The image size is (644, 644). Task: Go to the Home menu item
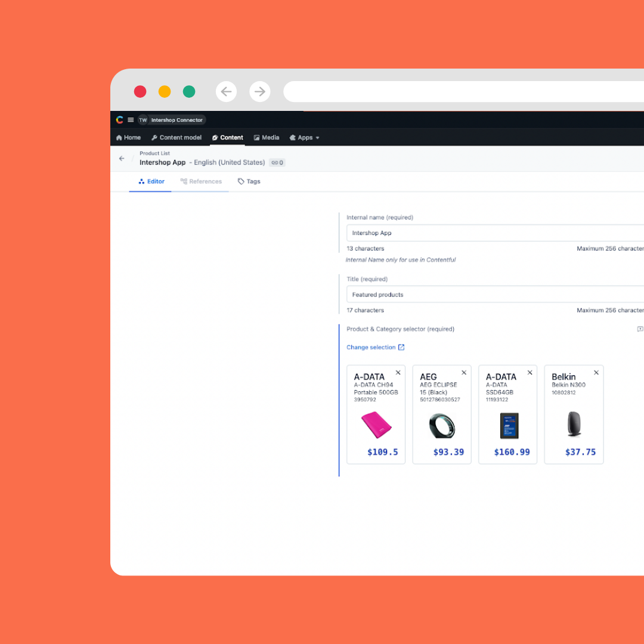click(x=129, y=138)
